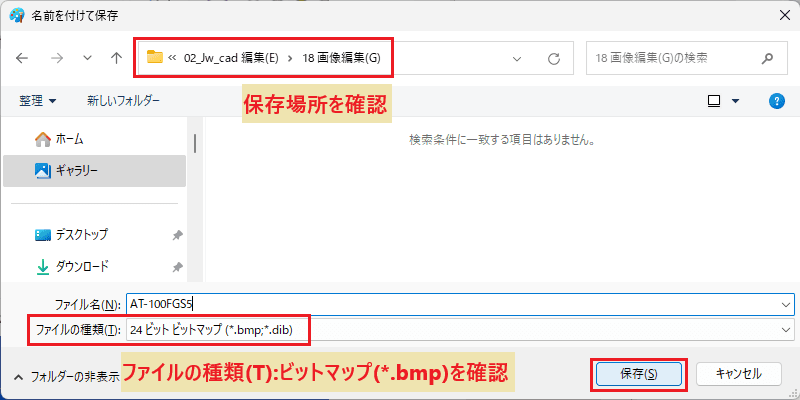Open view options dropdown arrow
This screenshot has height=400, width=800.
tap(735, 101)
